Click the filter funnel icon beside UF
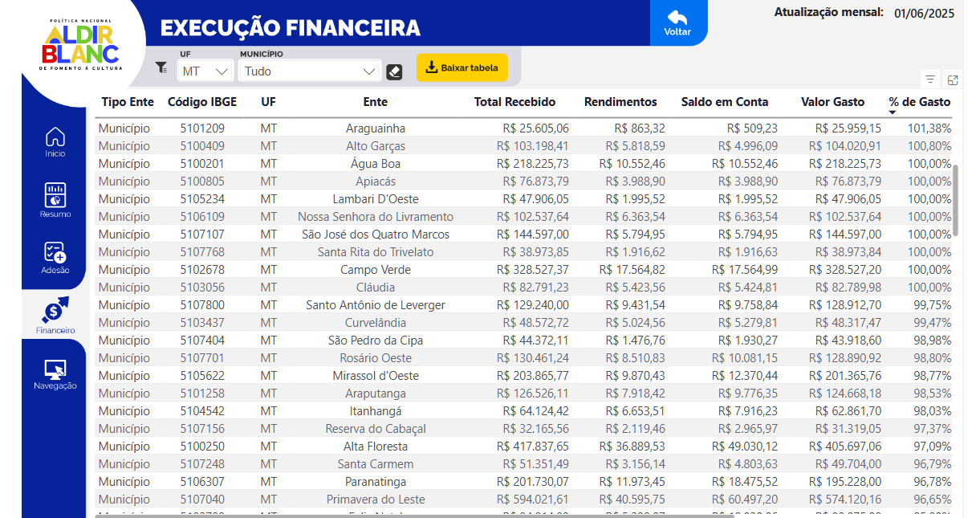 [x=161, y=68]
